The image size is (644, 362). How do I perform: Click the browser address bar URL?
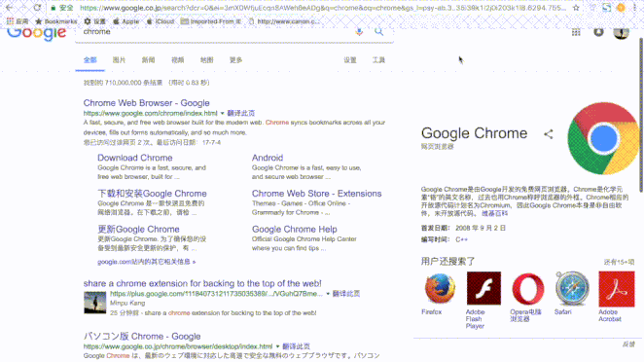click(x=322, y=8)
